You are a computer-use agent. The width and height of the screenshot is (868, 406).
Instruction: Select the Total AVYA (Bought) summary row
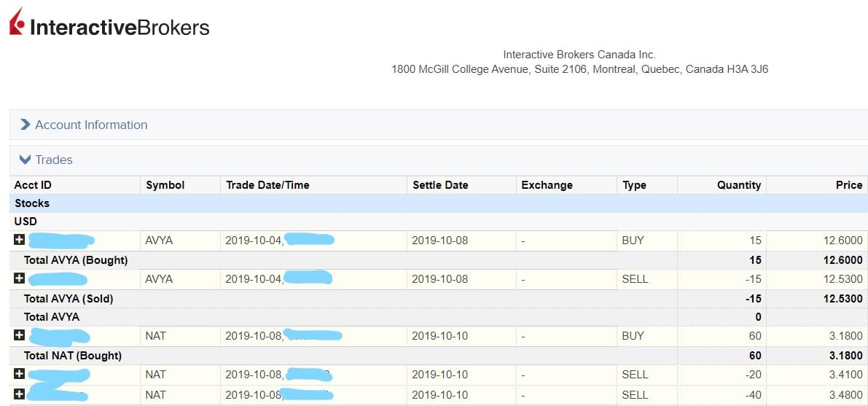76,260
